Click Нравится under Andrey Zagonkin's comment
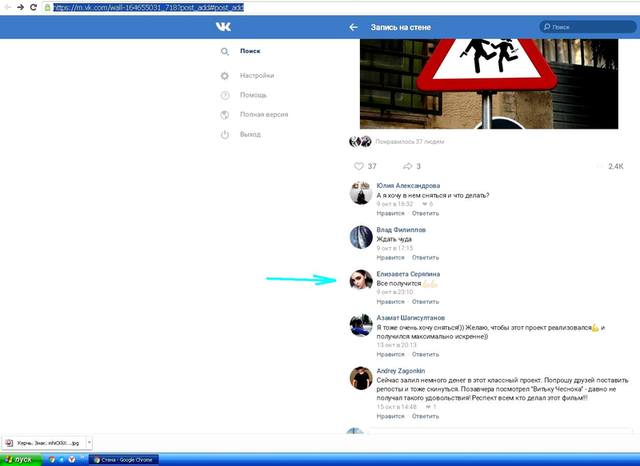The width and height of the screenshot is (640, 466). tap(390, 416)
